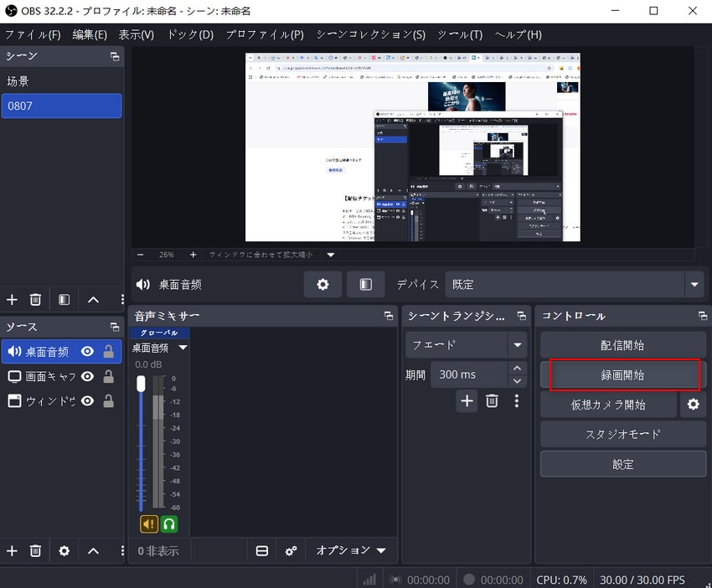712x588 pixels.
Task: Open the フェード transition dropdown
Action: tap(466, 344)
